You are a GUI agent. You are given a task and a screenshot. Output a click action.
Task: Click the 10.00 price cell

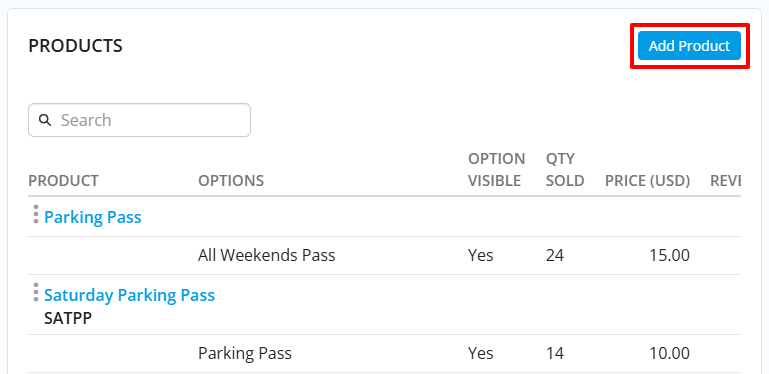669,353
